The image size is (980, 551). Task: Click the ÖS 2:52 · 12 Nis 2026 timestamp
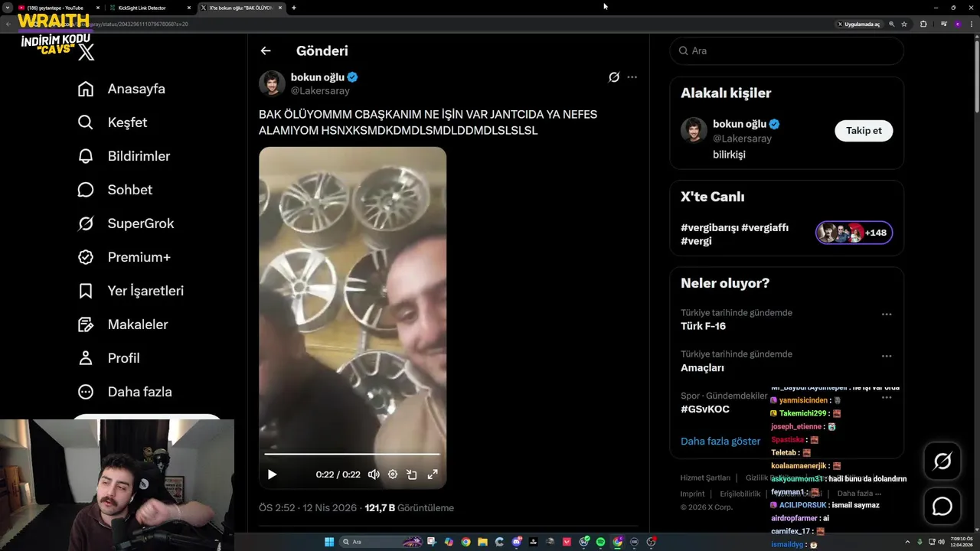click(x=308, y=508)
